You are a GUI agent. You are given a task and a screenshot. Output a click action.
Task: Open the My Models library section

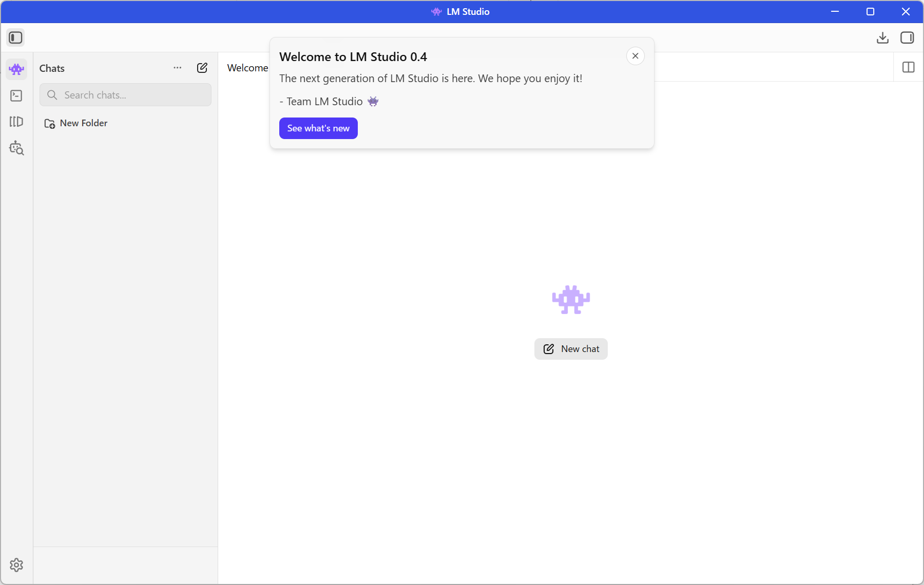16,122
